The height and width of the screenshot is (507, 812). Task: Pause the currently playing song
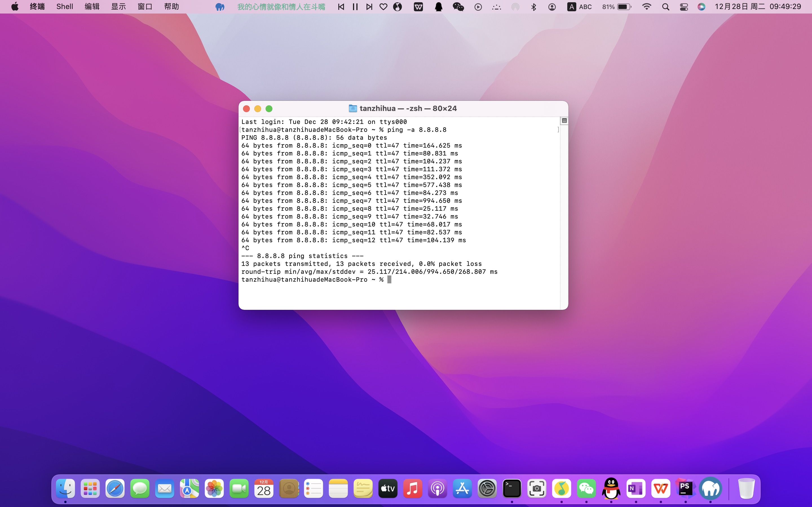[355, 7]
